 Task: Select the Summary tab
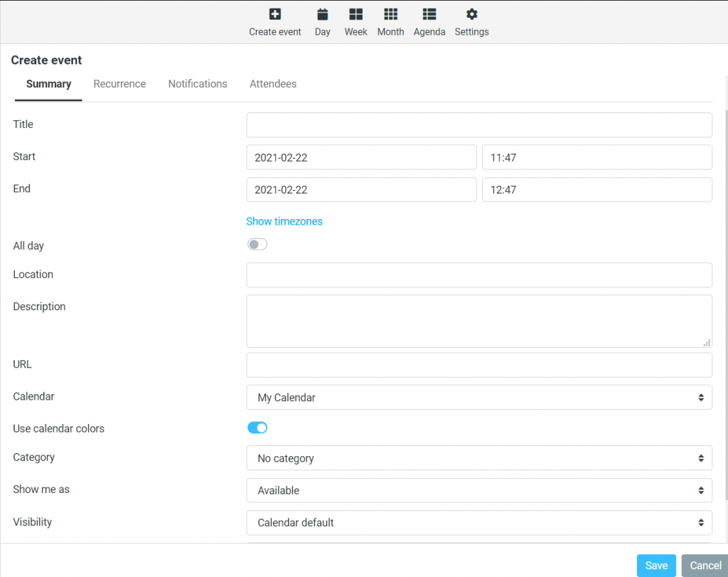48,84
